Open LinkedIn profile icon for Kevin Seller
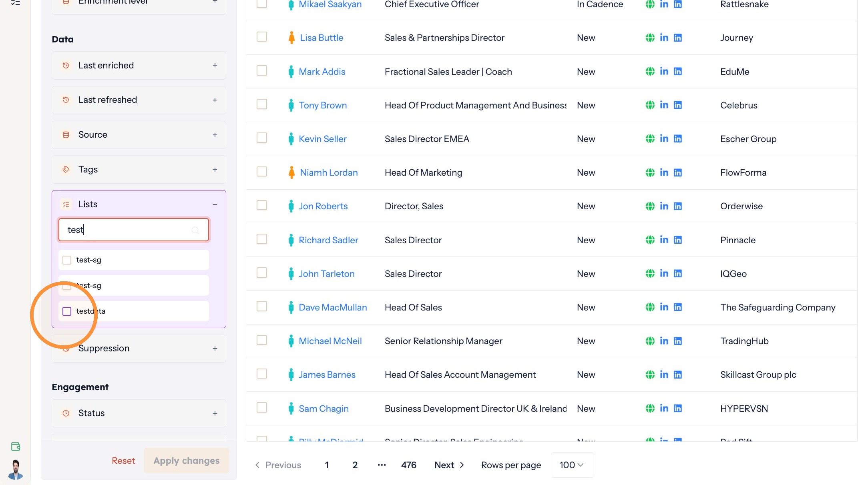The image size is (868, 485). (664, 138)
